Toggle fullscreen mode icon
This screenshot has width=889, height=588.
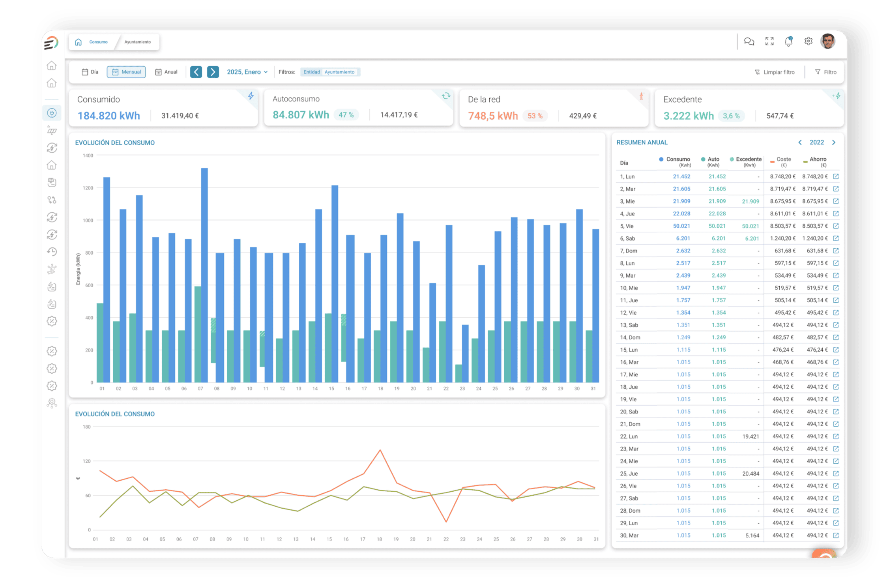769,41
